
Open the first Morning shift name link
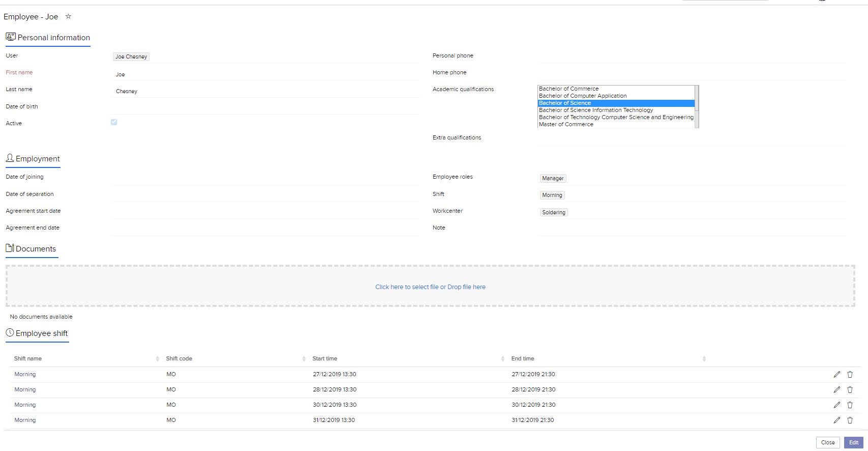coord(25,374)
